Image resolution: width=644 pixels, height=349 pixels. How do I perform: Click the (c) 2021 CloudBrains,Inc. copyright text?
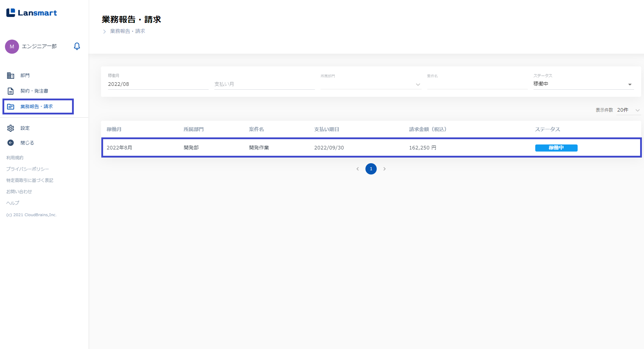[31, 215]
